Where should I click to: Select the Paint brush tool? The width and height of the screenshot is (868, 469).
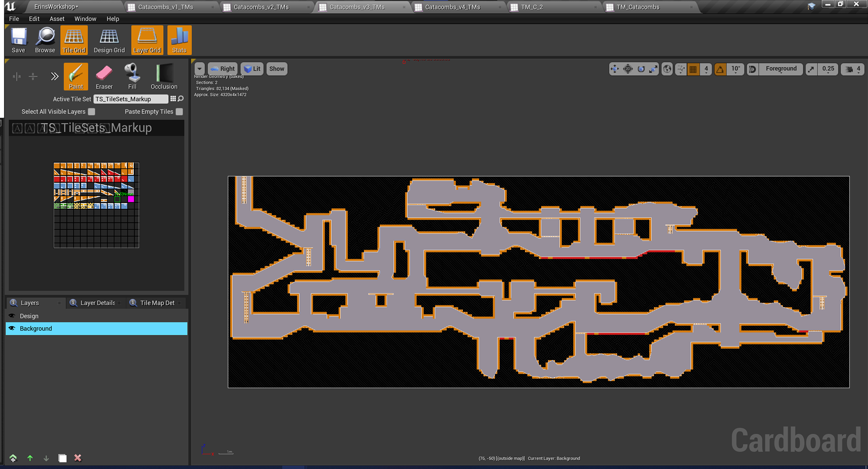(x=76, y=77)
